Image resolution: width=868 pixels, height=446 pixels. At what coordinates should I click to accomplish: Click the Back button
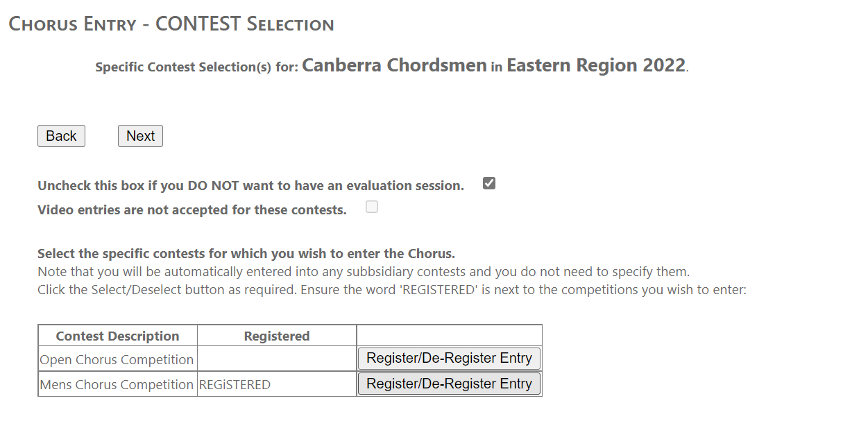tap(61, 136)
